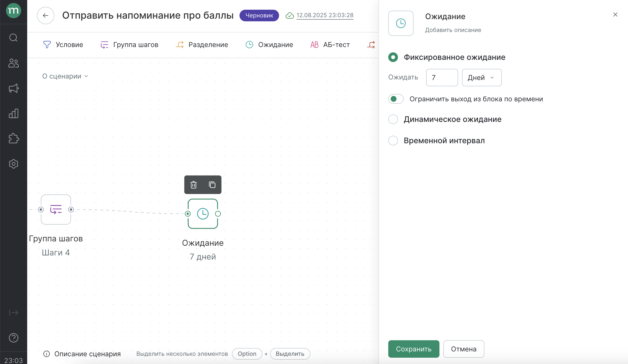Open reports bar chart icon in sidebar
The image size is (628, 364).
(13, 113)
